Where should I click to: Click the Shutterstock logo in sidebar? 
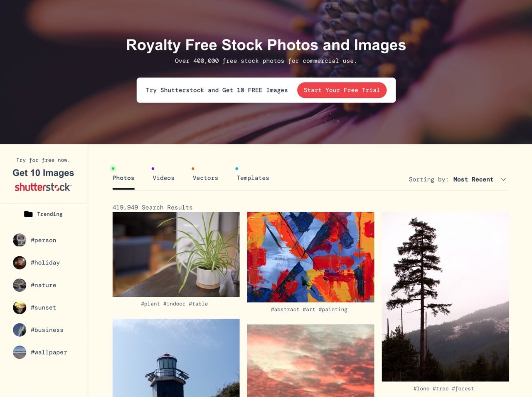(43, 187)
